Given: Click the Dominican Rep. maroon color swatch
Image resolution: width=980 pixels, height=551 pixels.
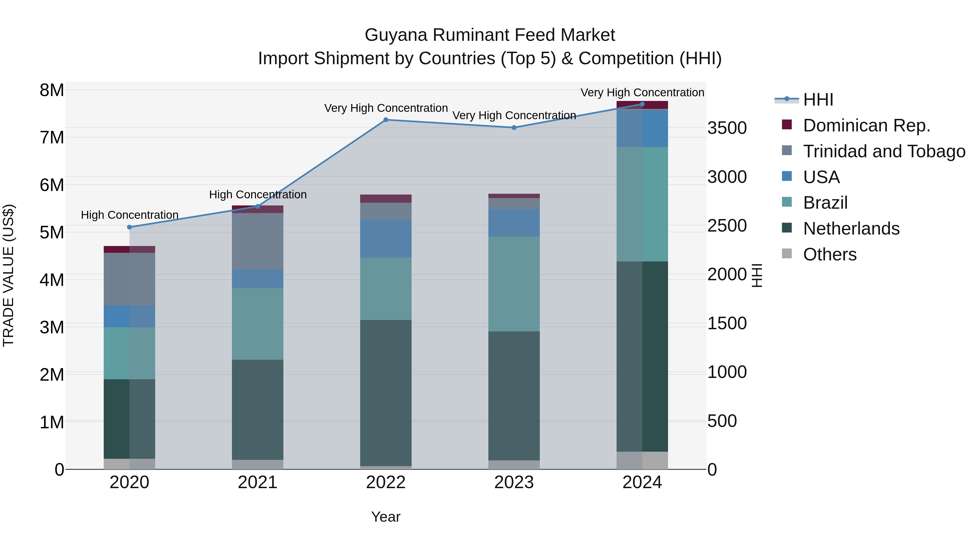Looking at the screenshot, I should pos(787,124).
